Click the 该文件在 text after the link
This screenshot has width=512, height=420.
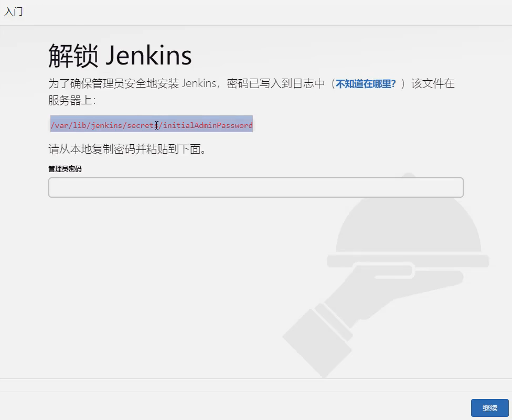coord(433,83)
